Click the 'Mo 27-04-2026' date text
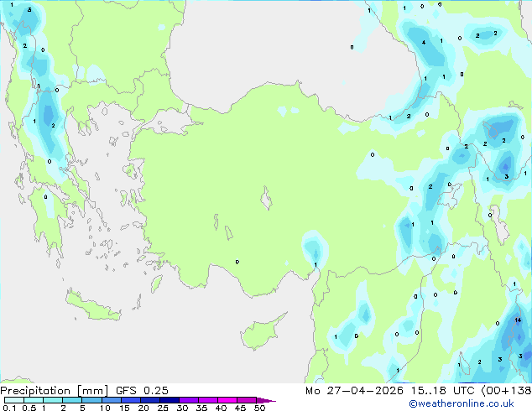 click(354, 391)
